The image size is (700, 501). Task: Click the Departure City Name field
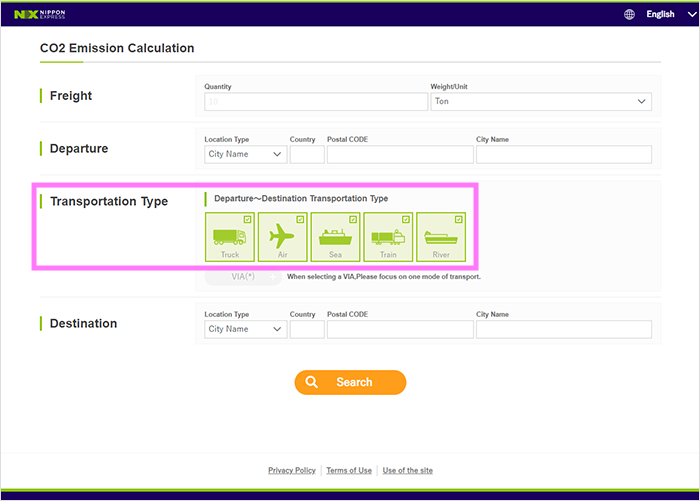click(563, 155)
